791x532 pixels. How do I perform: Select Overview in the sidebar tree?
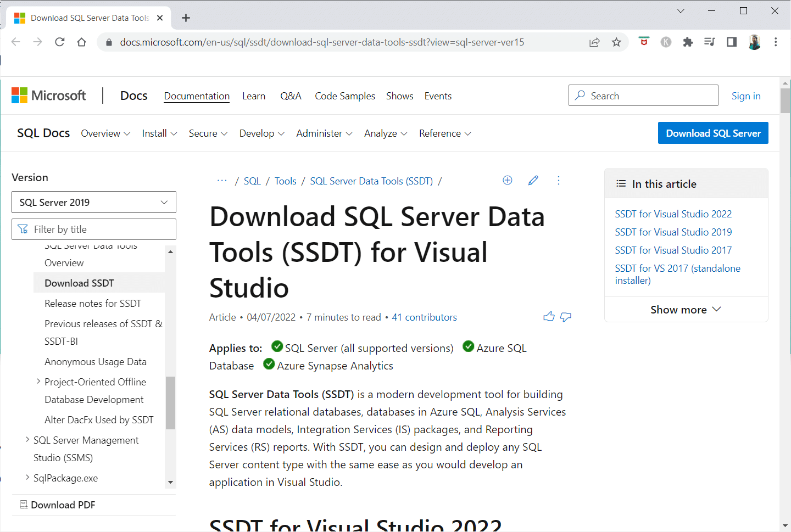64,263
